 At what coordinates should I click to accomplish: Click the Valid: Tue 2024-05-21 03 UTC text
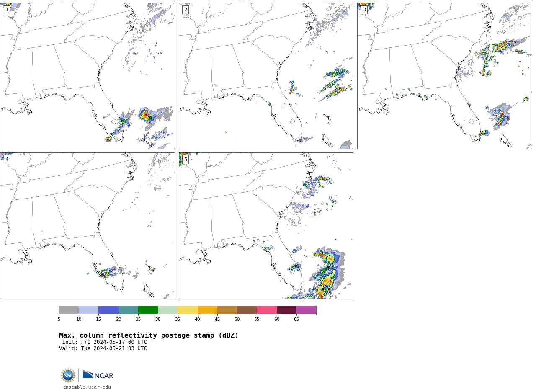coord(103,348)
